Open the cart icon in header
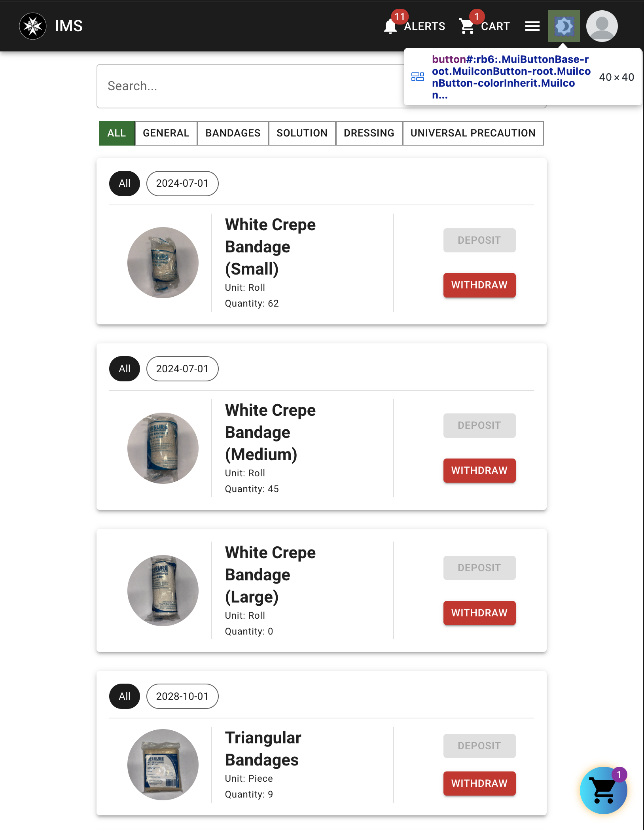The height and width of the screenshot is (830, 644). 467,27
